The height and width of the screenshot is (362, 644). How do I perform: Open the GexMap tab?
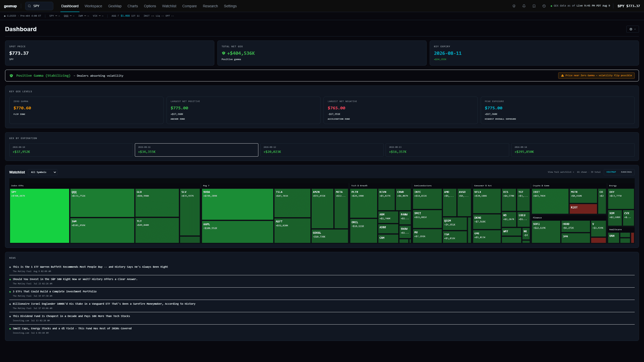click(115, 6)
